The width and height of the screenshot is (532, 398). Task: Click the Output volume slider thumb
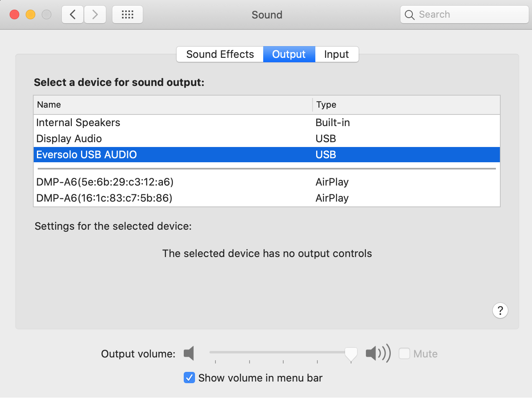[x=351, y=354]
